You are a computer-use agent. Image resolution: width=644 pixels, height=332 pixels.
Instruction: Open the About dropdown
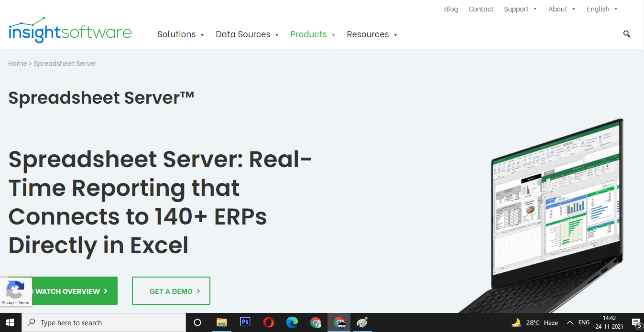[562, 9]
